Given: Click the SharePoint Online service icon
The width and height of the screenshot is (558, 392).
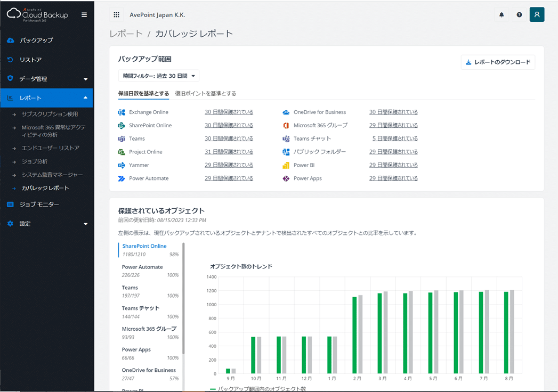Looking at the screenshot, I should [122, 126].
